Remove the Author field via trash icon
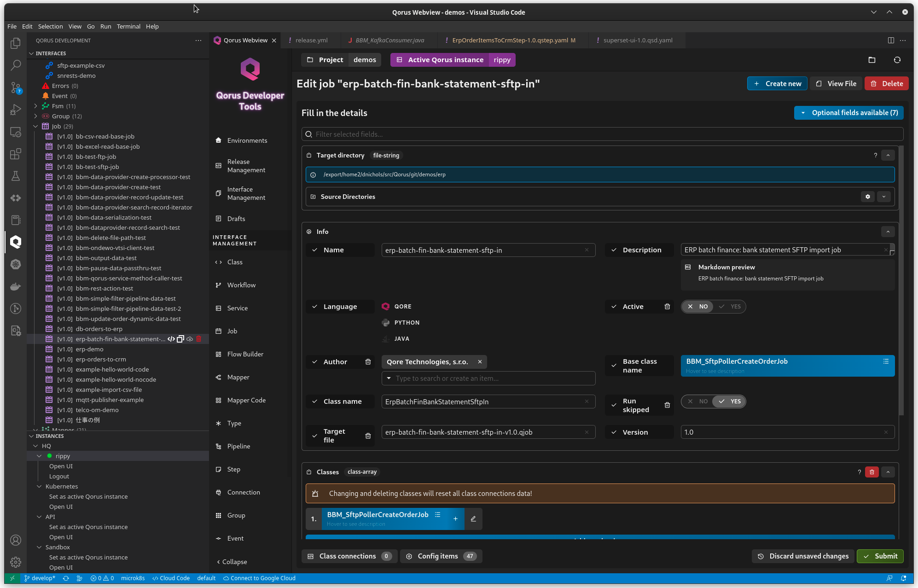Screen dimensions: 918x588 (368, 362)
